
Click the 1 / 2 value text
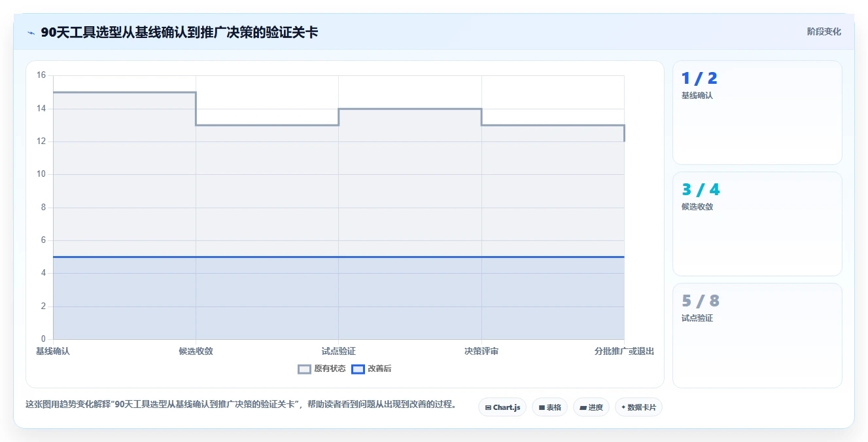pyautogui.click(x=699, y=79)
